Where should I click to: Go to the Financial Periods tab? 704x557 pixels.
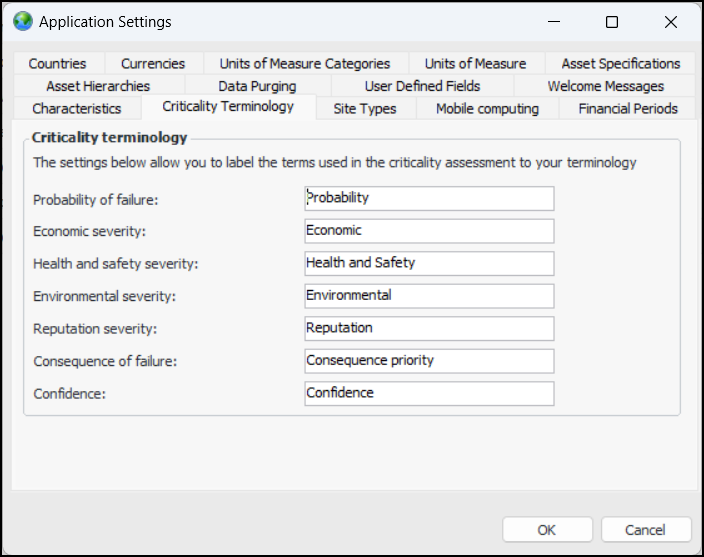628,108
